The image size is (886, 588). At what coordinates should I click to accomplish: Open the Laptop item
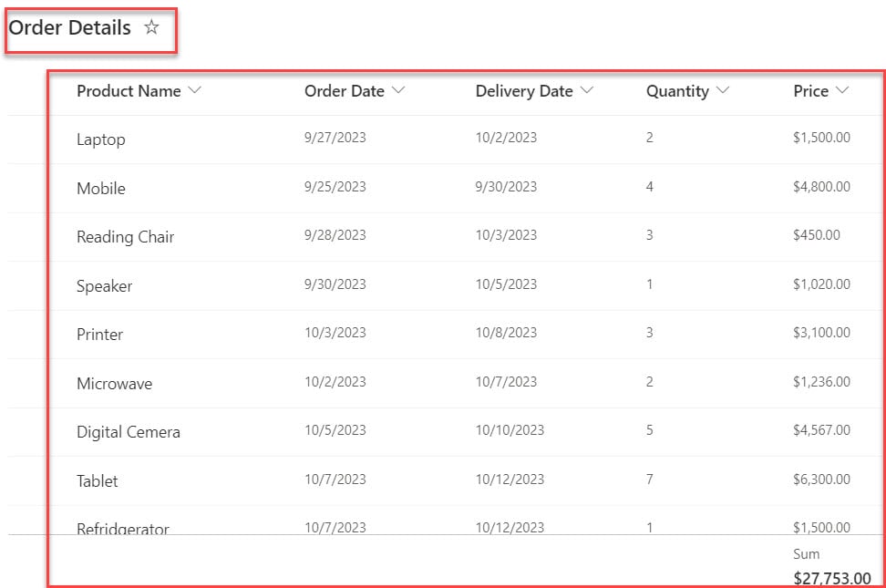point(101,139)
